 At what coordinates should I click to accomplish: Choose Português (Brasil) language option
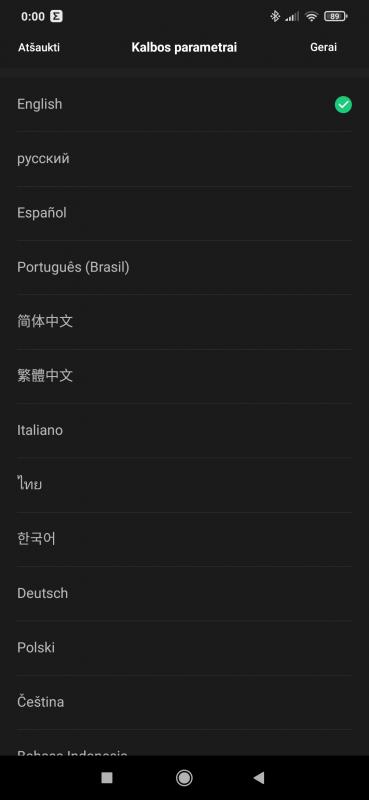point(184,267)
